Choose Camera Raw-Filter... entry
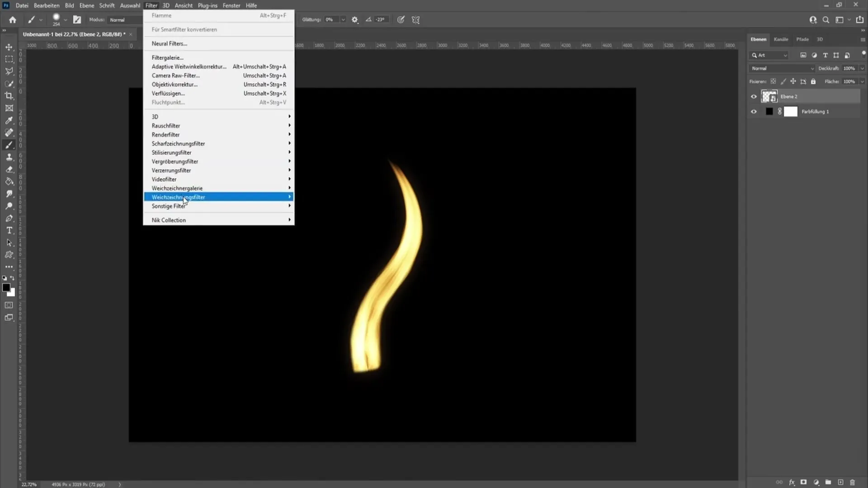This screenshot has height=488, width=868. 219,75
